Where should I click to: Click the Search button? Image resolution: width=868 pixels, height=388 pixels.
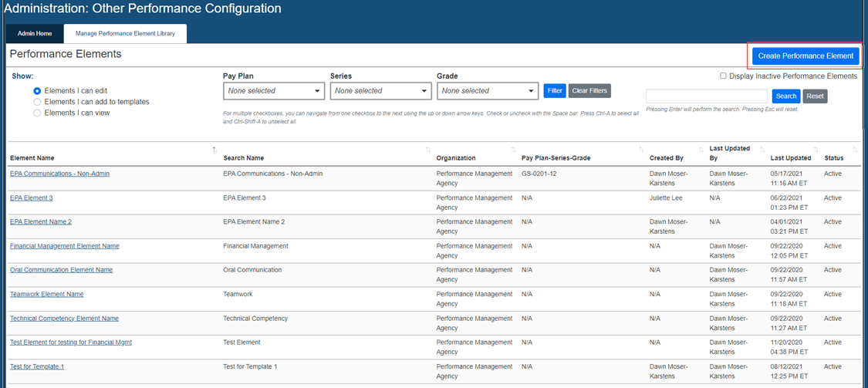pos(786,96)
